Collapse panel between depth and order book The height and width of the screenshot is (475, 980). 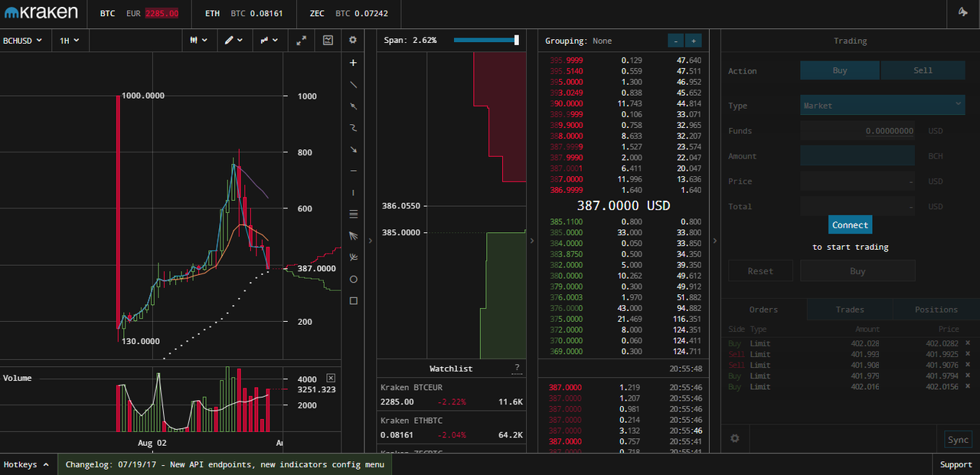point(532,241)
